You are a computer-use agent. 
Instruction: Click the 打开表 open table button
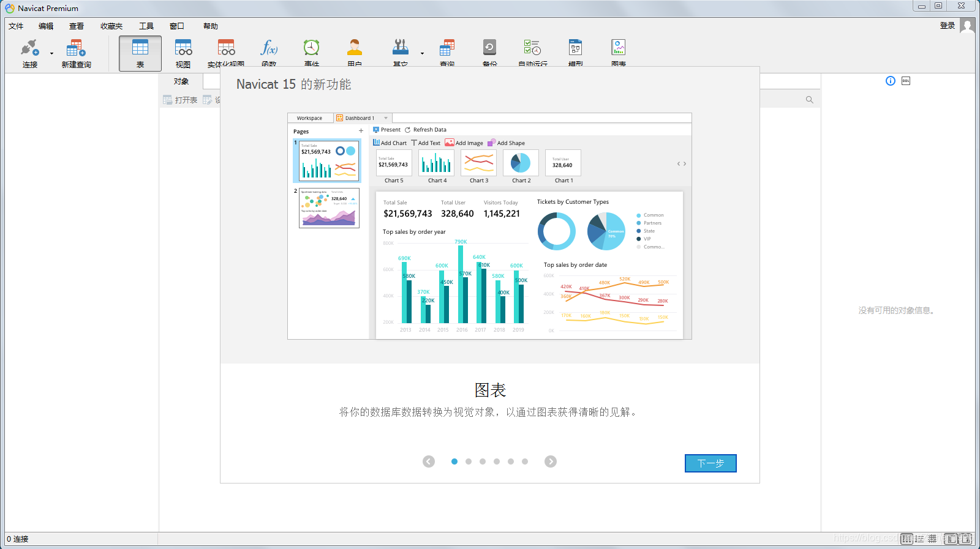180,100
